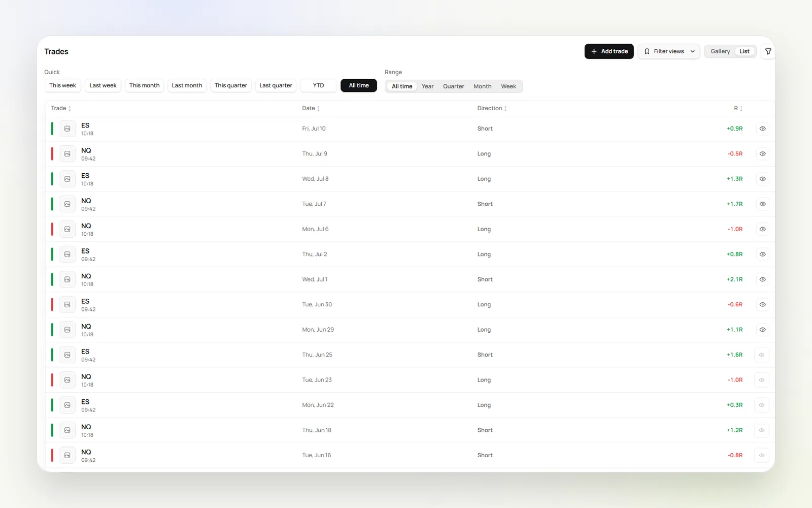Viewport: 812px width, 508px height.
Task: Filter trades by This quarter
Action: tap(231, 85)
